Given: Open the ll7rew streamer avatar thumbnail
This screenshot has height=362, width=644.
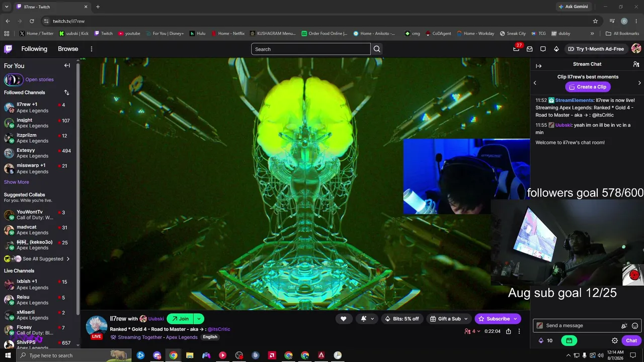Looking at the screenshot, I should pyautogui.click(x=96, y=326).
